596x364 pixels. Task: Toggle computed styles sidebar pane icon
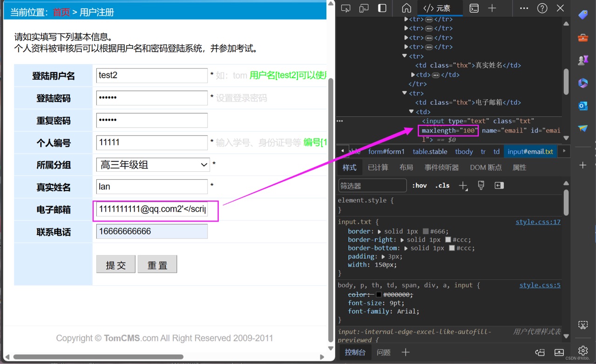tap(499, 186)
